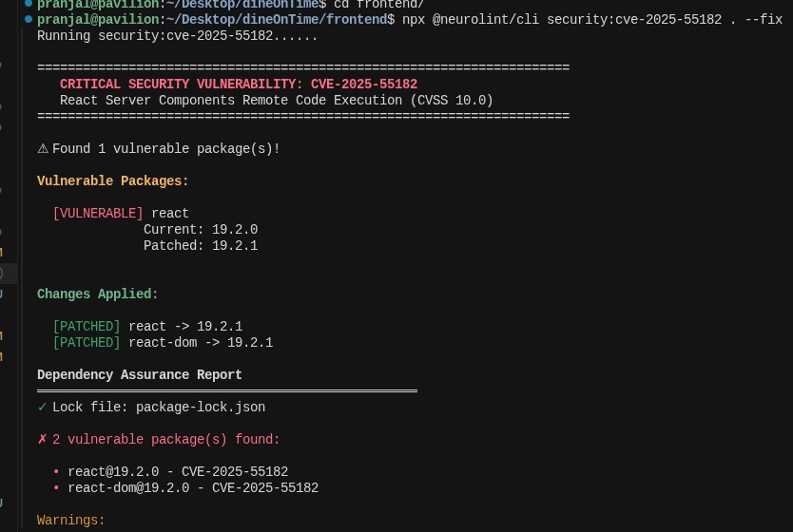This screenshot has width=793, height=532.
Task: Click the 'react-dom -> 19.2.1' patched line
Action: [x=201, y=343]
